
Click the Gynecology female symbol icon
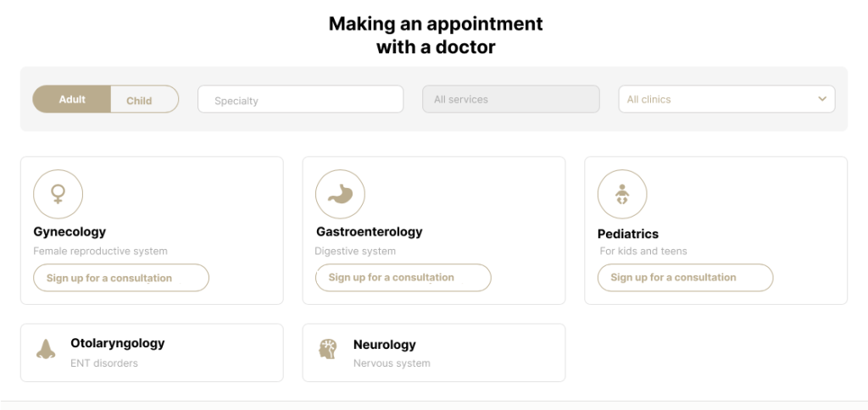pos(58,194)
